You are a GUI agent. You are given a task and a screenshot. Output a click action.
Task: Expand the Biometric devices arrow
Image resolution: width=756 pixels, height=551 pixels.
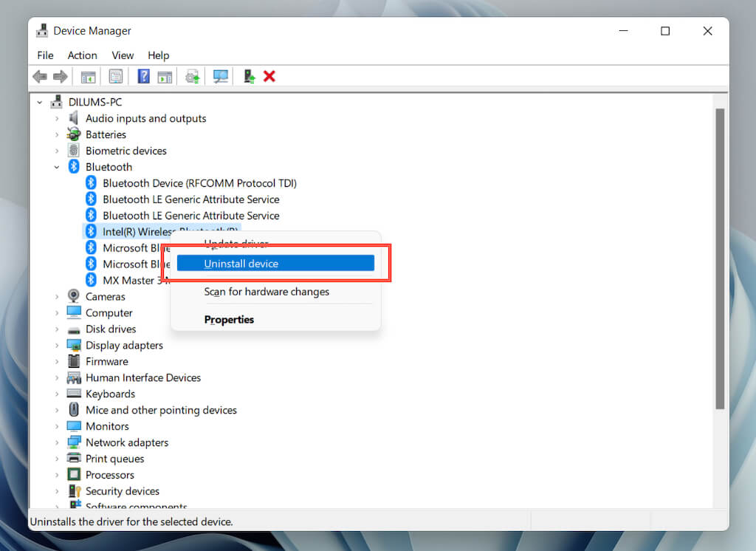click(x=57, y=151)
